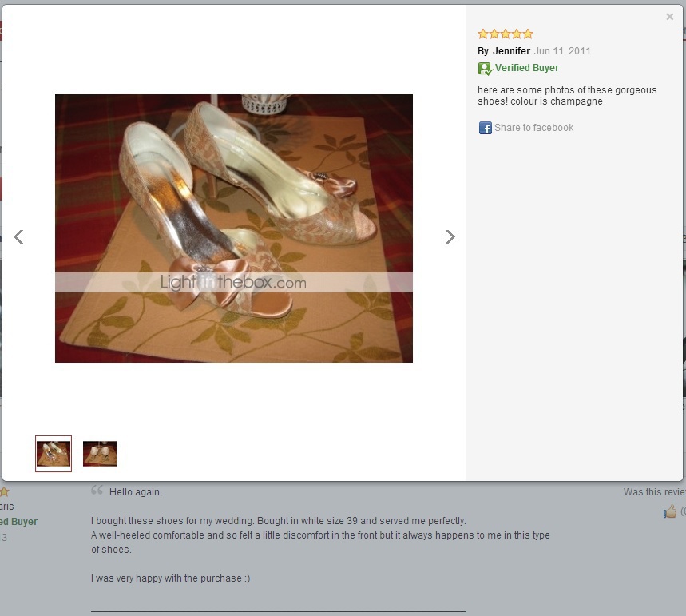Click the background star beside reviewer name

(4, 491)
